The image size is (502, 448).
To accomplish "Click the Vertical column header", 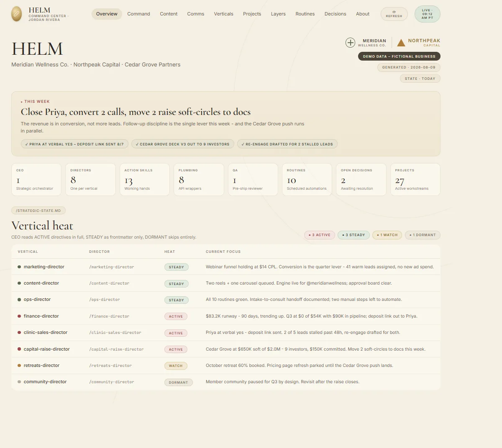I will click(28, 252).
